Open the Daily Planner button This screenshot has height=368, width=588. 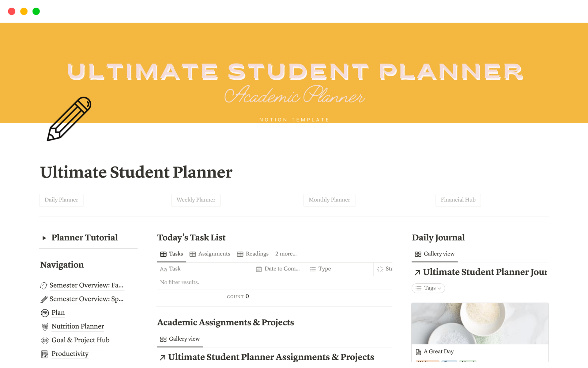tap(61, 200)
